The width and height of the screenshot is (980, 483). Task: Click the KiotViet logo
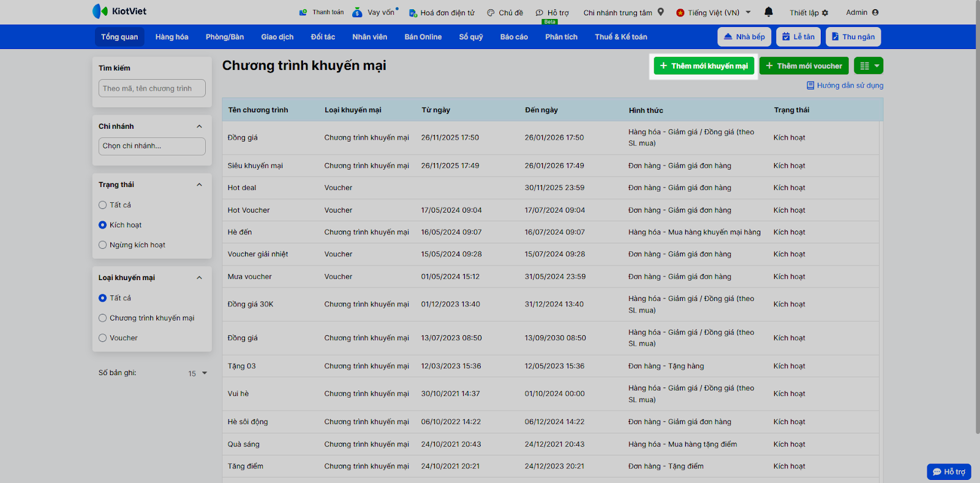(119, 11)
